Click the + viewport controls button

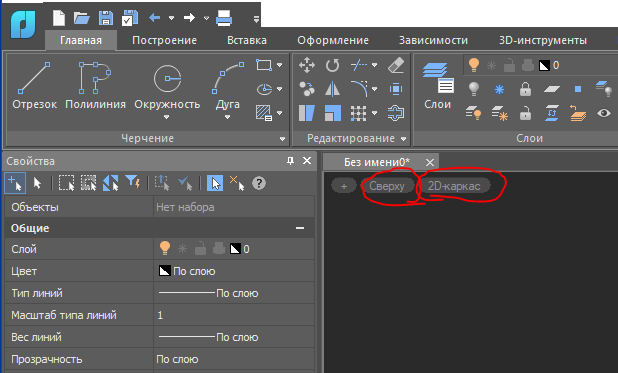(x=344, y=186)
